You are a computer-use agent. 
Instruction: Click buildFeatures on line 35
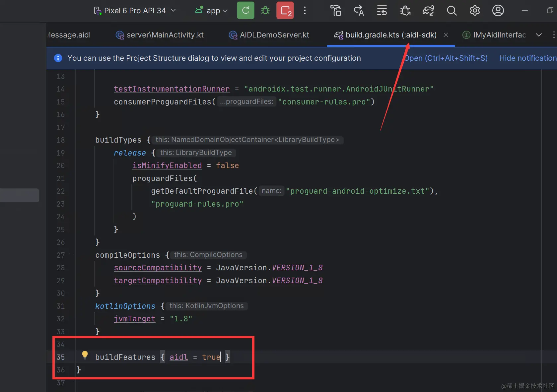(x=125, y=357)
